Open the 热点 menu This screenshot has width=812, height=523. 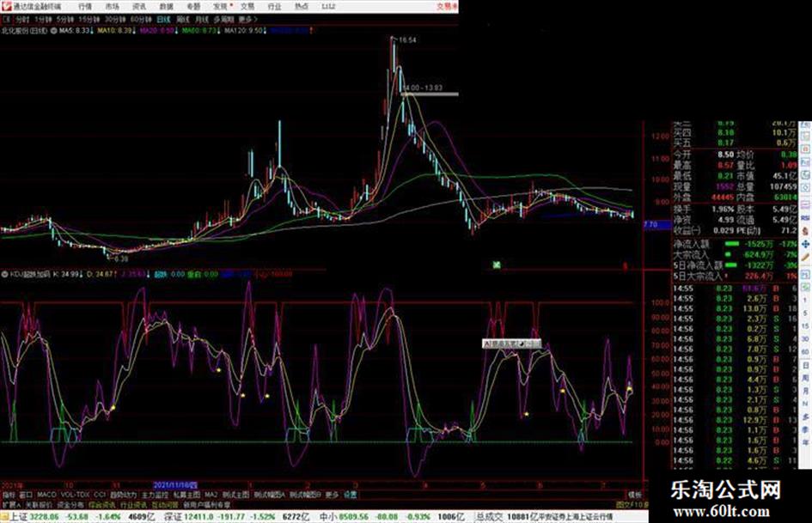(302, 6)
